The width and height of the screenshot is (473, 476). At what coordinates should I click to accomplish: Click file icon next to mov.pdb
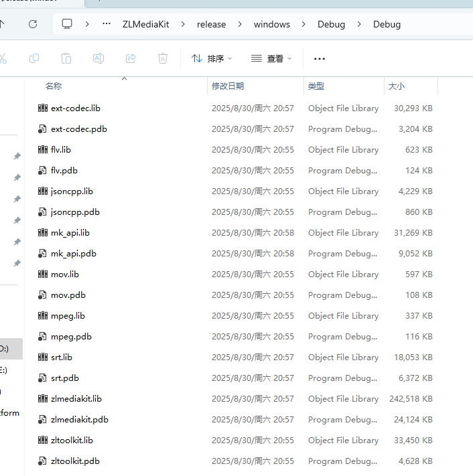coord(42,295)
